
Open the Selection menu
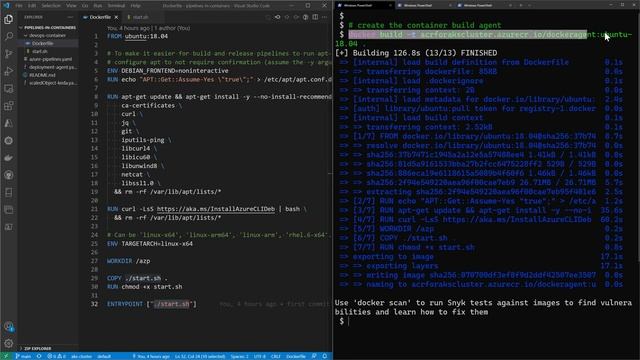click(51, 6)
